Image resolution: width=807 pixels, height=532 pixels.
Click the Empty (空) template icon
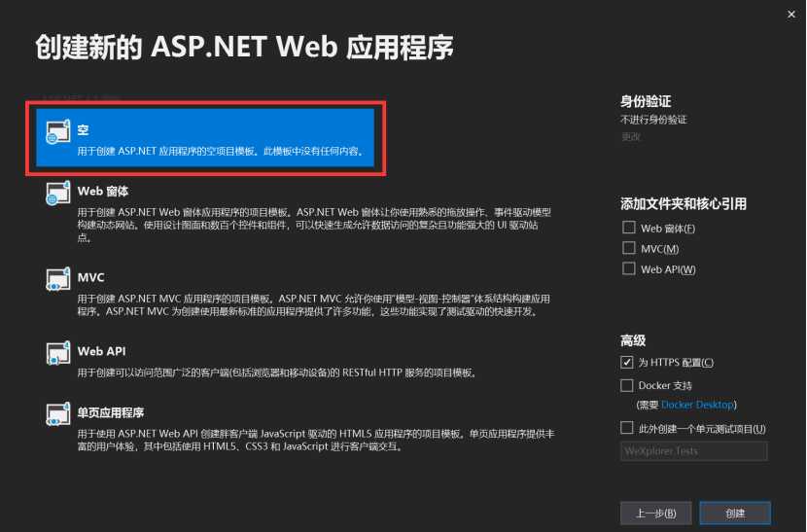(58, 132)
